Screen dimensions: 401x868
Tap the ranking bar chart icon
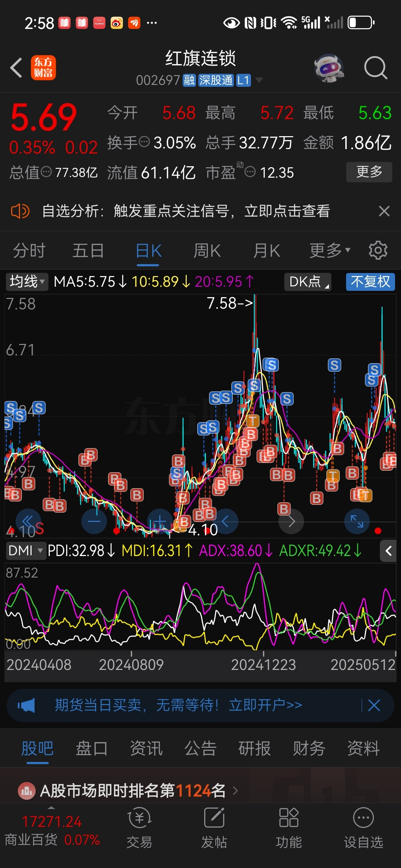coord(27,791)
